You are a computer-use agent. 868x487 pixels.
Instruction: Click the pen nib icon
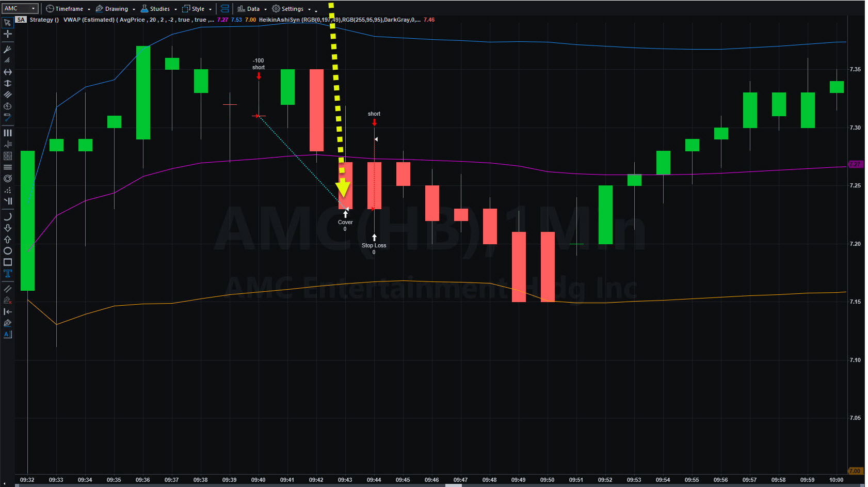(7, 323)
